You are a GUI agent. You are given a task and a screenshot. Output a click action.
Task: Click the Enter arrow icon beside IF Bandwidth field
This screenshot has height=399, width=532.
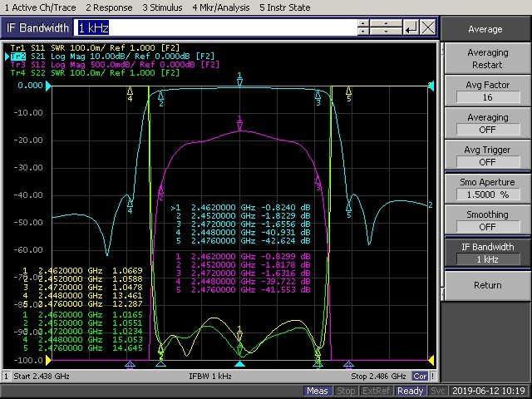411,27
